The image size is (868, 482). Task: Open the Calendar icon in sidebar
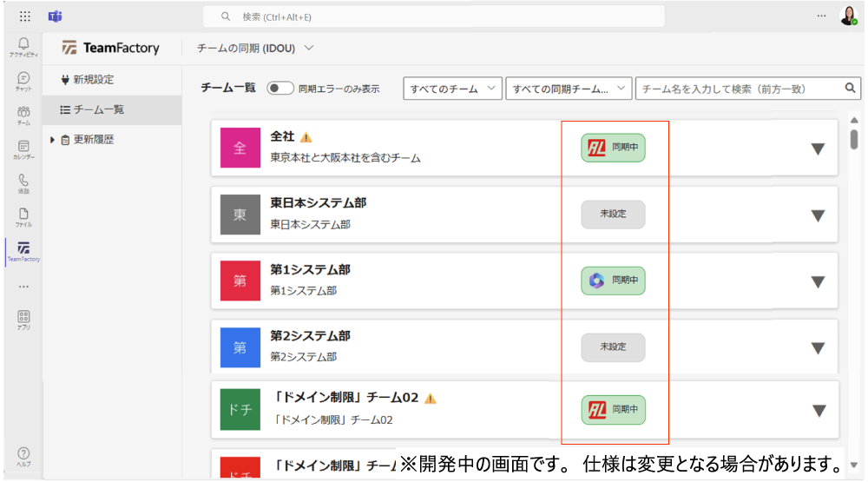[23, 149]
